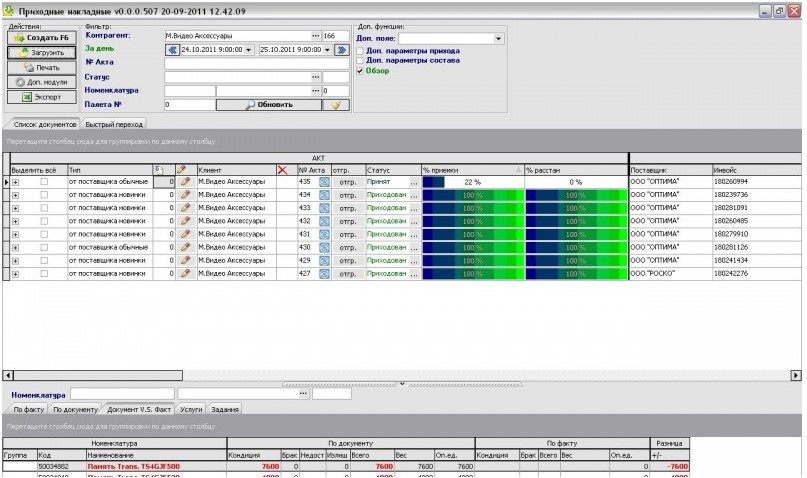Uncheck the Обзор checkbox
807x478 pixels.
coord(361,71)
